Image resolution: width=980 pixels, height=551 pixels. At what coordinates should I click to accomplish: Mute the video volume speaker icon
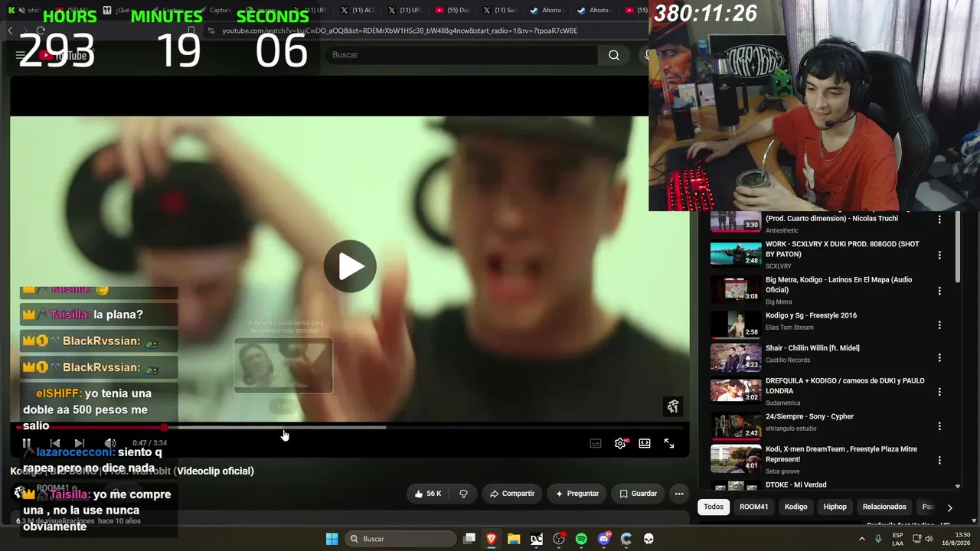[x=110, y=443]
